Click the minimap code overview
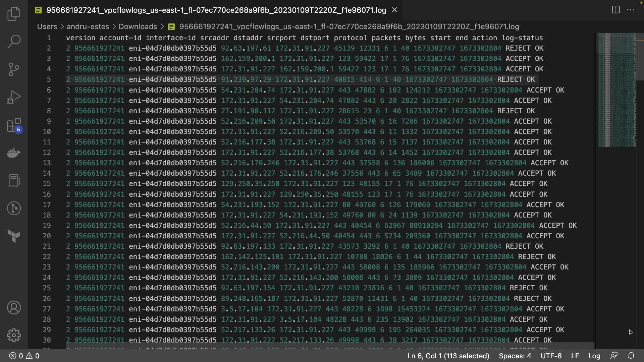Viewport: 644px width, 362px height. 616,90
